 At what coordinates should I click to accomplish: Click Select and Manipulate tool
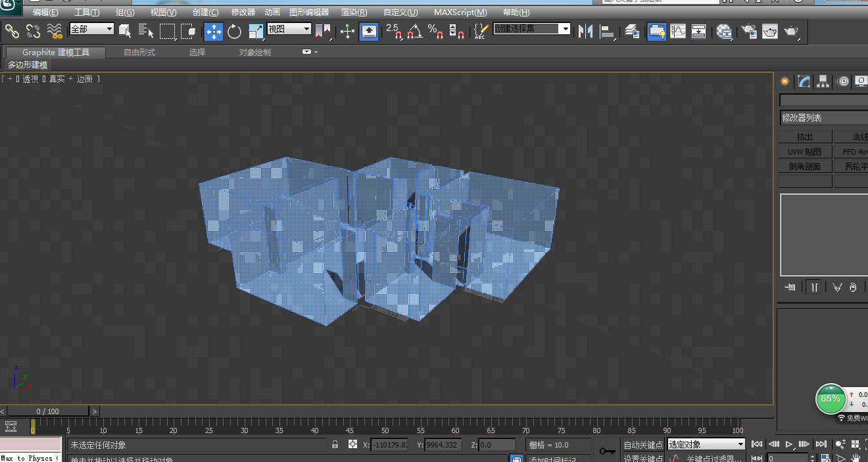tap(348, 30)
